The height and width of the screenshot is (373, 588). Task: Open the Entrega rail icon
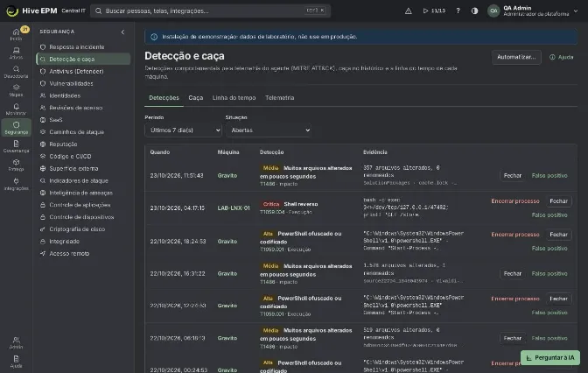point(16,165)
